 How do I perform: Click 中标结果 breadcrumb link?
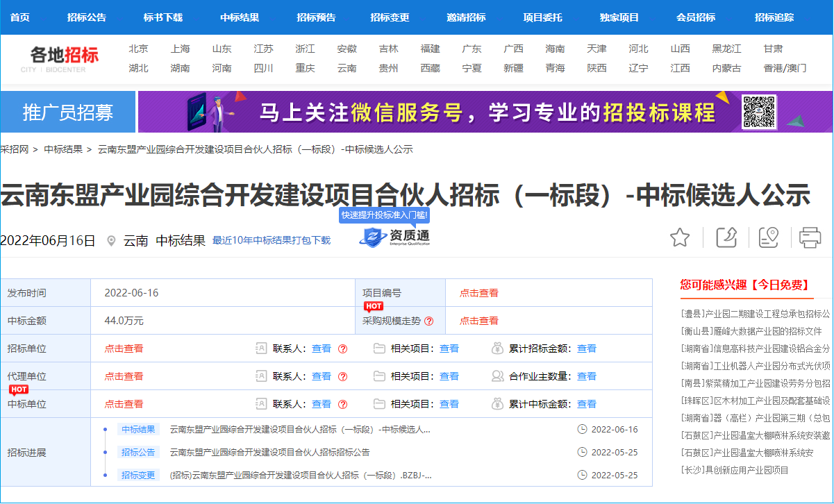coord(63,149)
